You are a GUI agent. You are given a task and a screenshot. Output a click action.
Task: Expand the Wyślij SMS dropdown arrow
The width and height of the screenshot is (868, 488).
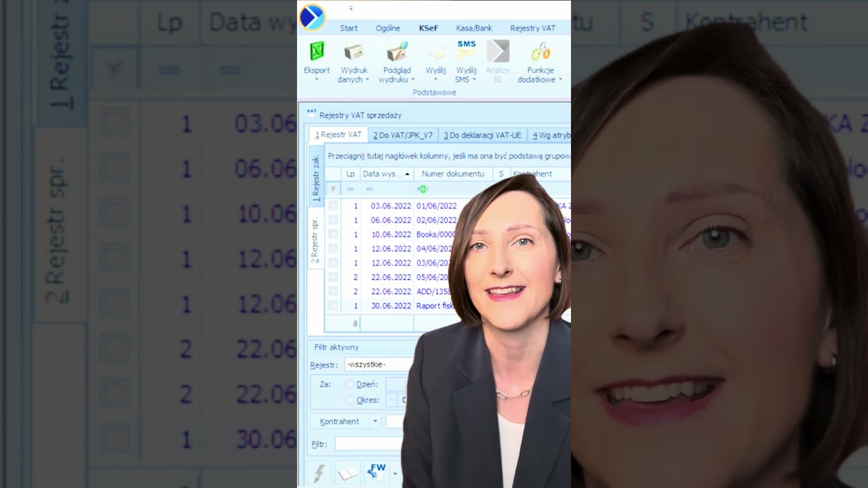click(474, 79)
